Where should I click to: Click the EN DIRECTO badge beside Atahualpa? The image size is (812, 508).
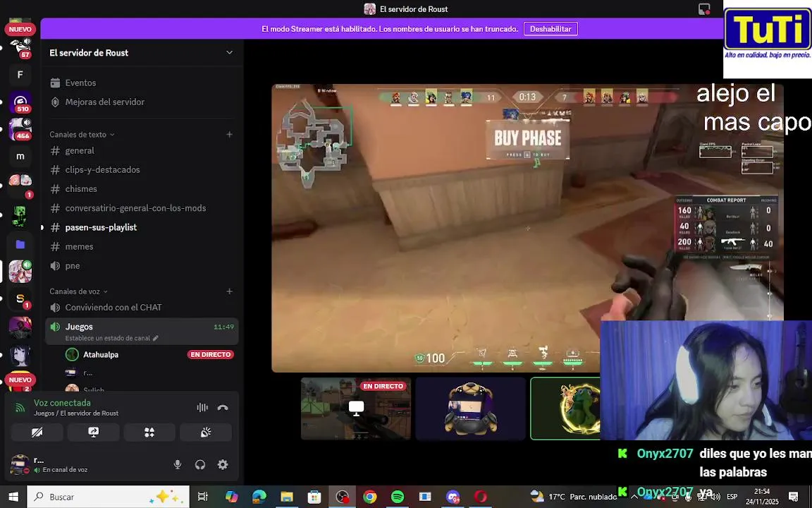[210, 355]
